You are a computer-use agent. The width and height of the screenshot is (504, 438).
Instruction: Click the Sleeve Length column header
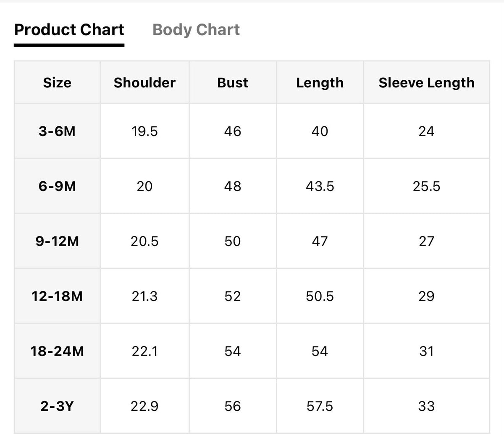coord(426,82)
